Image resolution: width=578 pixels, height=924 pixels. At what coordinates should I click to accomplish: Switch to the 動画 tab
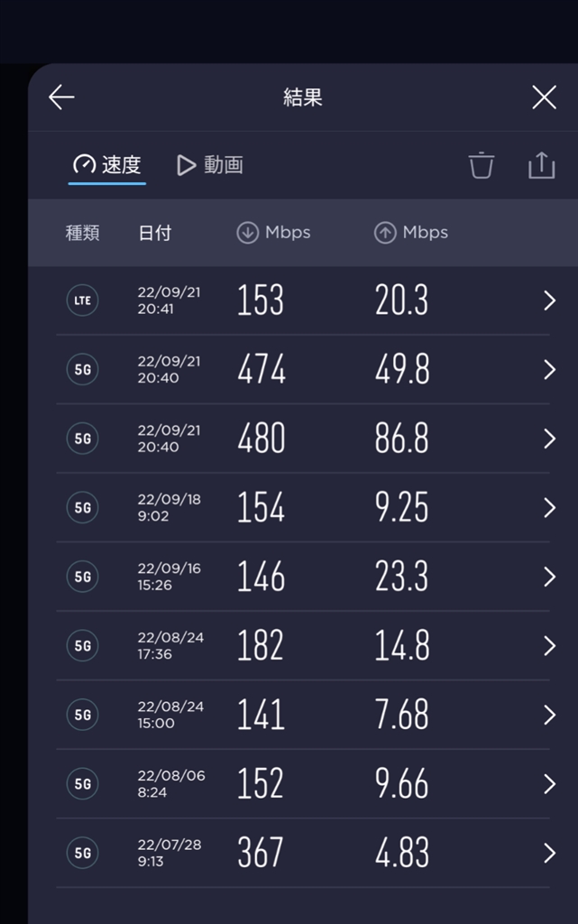[x=210, y=165]
